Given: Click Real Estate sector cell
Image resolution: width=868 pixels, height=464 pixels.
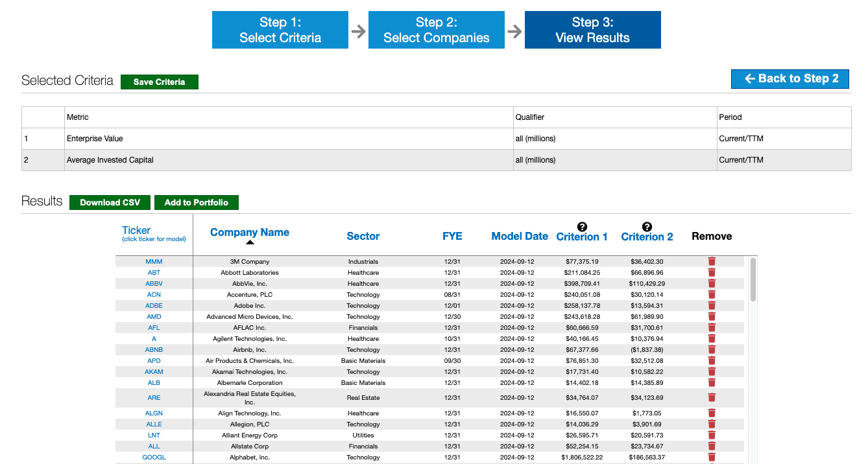Looking at the screenshot, I should tap(363, 398).
